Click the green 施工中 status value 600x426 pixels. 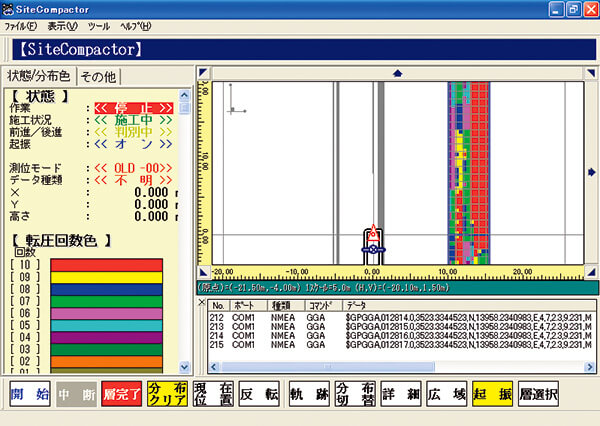(x=134, y=120)
